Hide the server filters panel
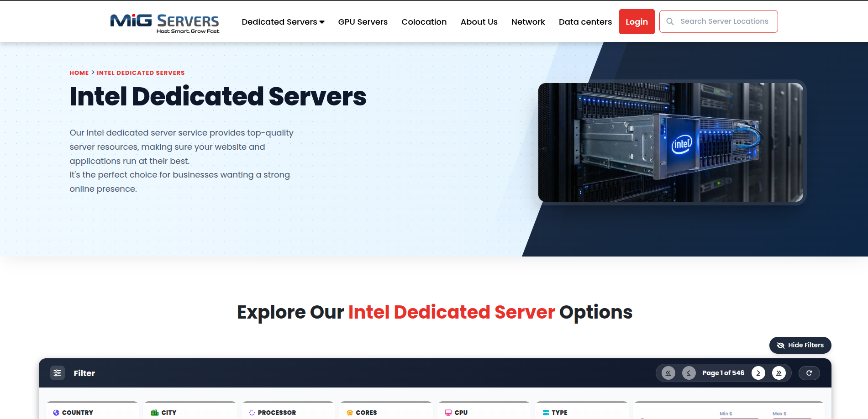868x419 pixels. [x=800, y=345]
